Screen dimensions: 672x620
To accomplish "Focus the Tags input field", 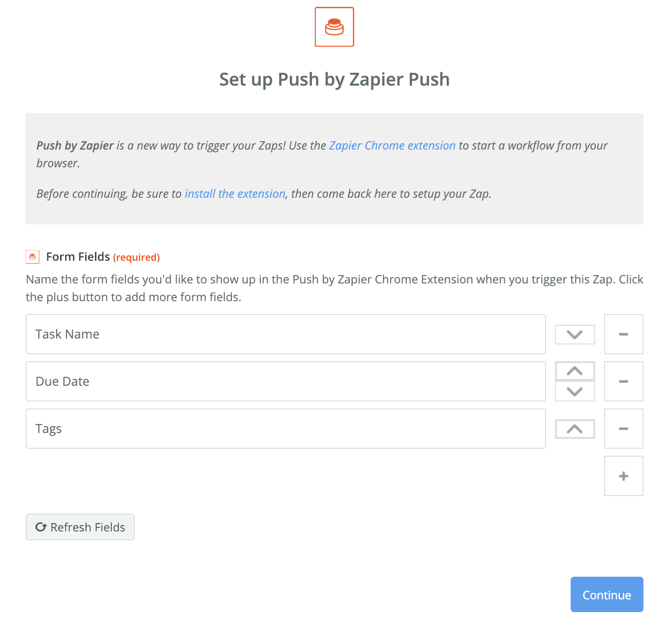I will click(285, 429).
